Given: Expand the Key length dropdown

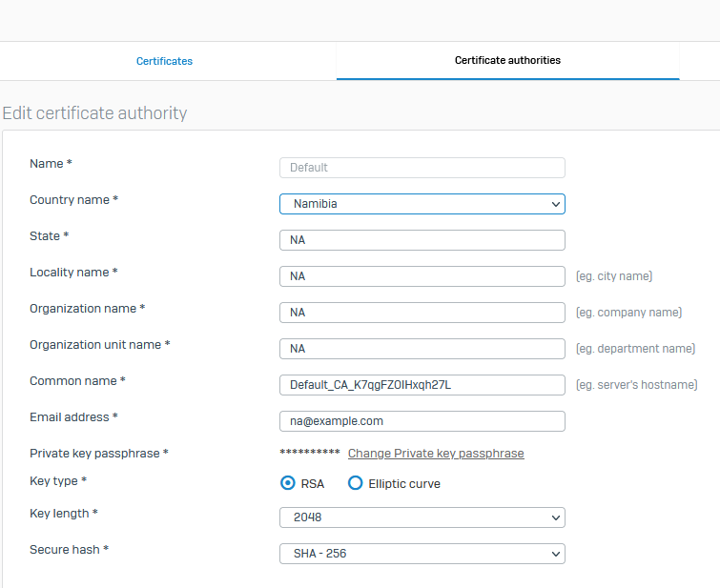Looking at the screenshot, I should [422, 517].
